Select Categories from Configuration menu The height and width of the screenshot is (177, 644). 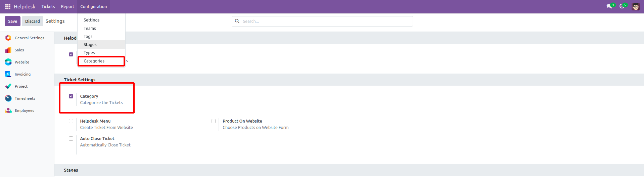tap(94, 61)
